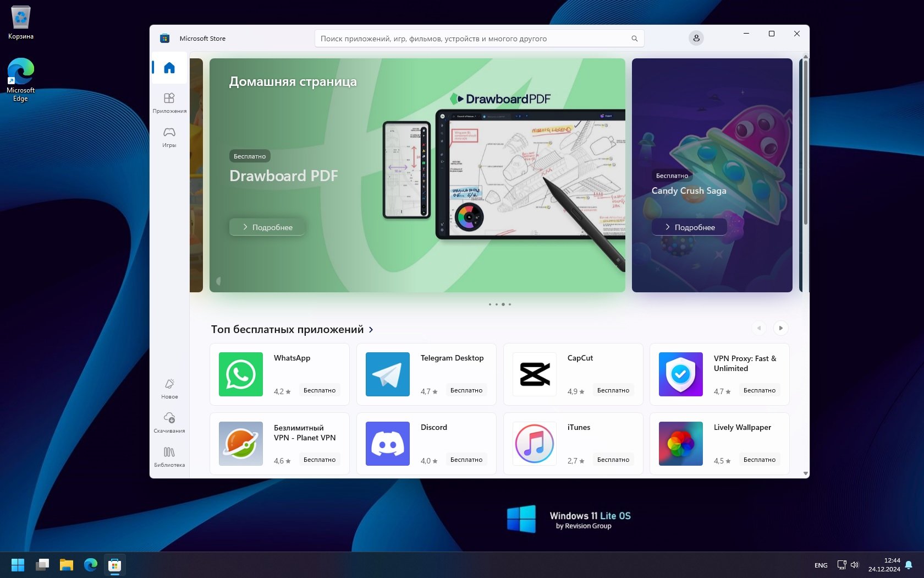
Task: Open the iTunes app icon
Action: (535, 444)
